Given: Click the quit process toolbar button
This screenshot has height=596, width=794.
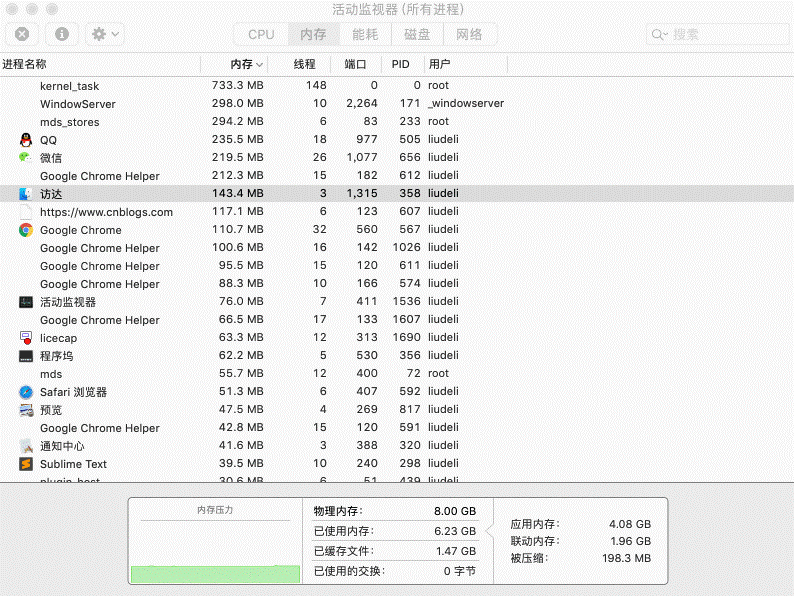Looking at the screenshot, I should click(x=22, y=34).
